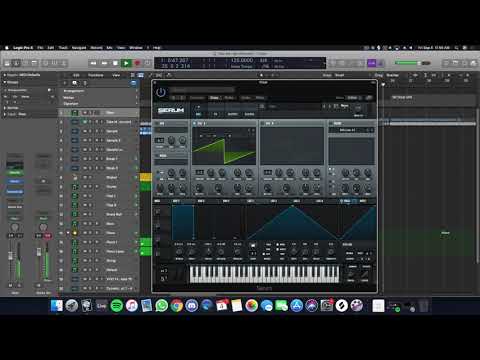The width and height of the screenshot is (480, 360).
Task: Mute the Snare Roll track
Action: point(85,214)
